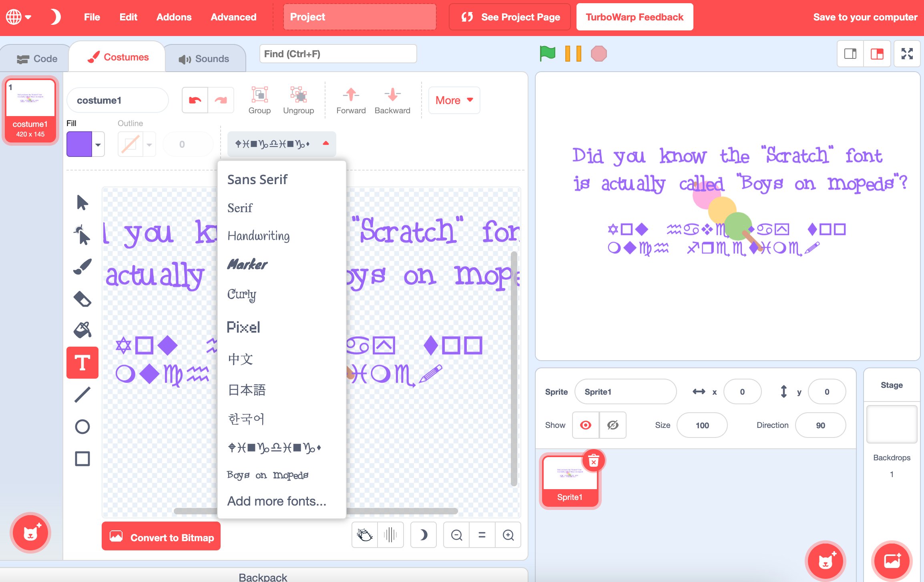This screenshot has width=924, height=582.
Task: Click the green flag to run
Action: (547, 53)
